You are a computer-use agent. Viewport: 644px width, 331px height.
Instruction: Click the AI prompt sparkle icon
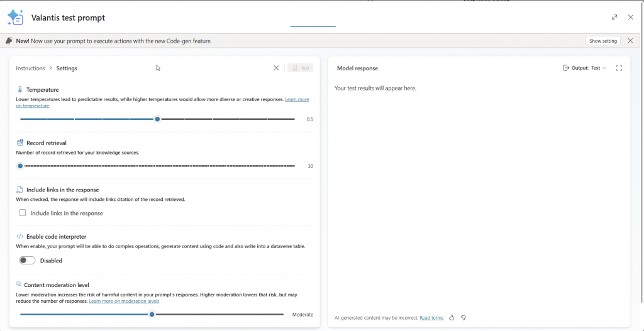click(x=15, y=17)
